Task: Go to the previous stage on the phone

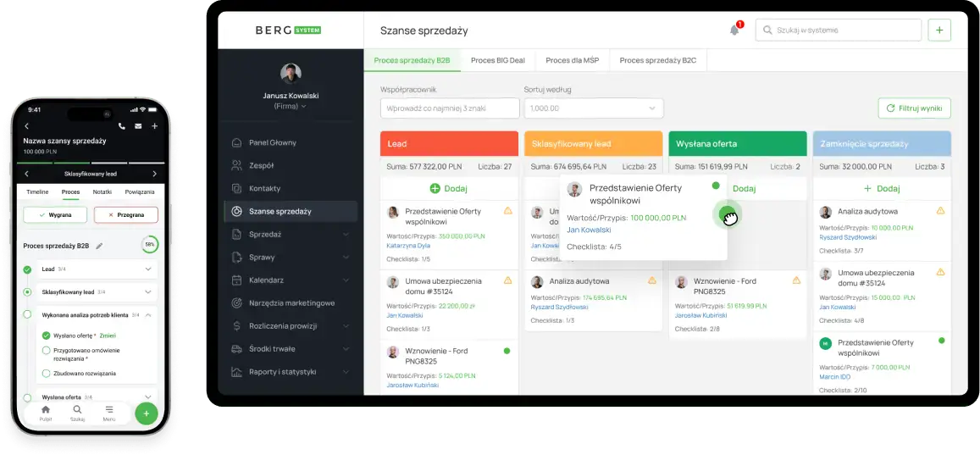Action: click(x=27, y=174)
